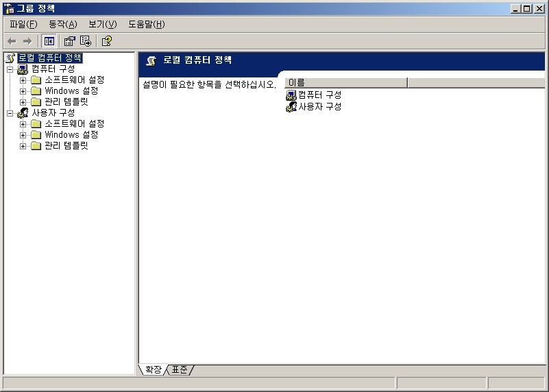Image resolution: width=549 pixels, height=392 pixels.
Task: Click the Windows 설정 folder icon under 컴퓨터 구성
Action: (36, 91)
